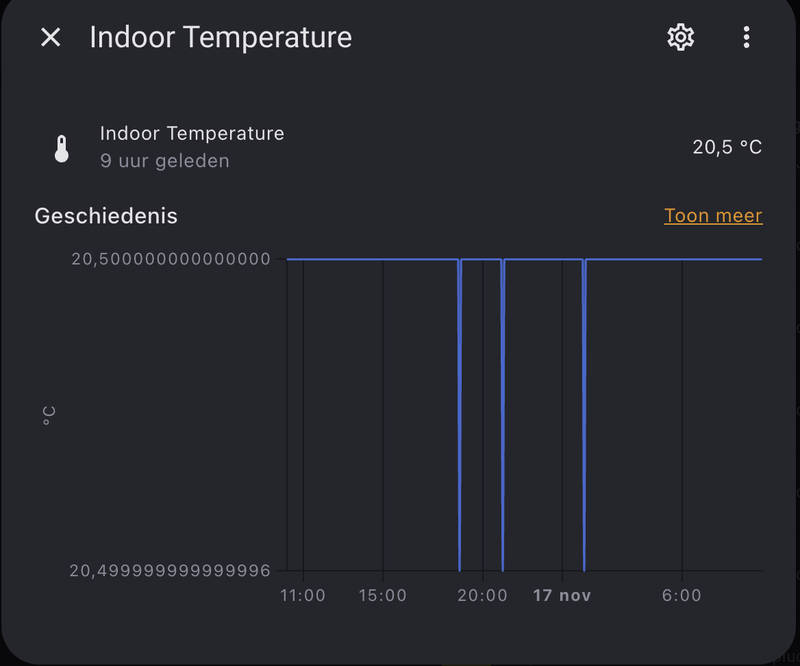Click the 6:00 time axis label
Viewport: 800px width, 666px height.
coord(682,596)
